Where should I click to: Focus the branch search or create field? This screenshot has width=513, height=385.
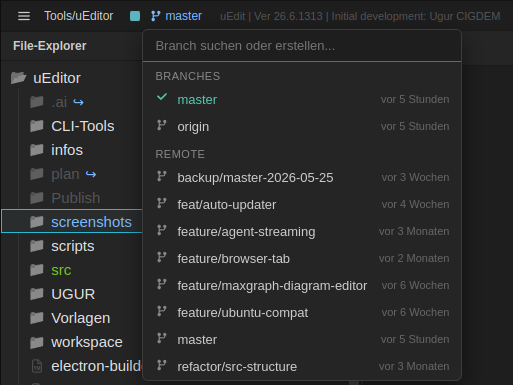click(x=302, y=46)
